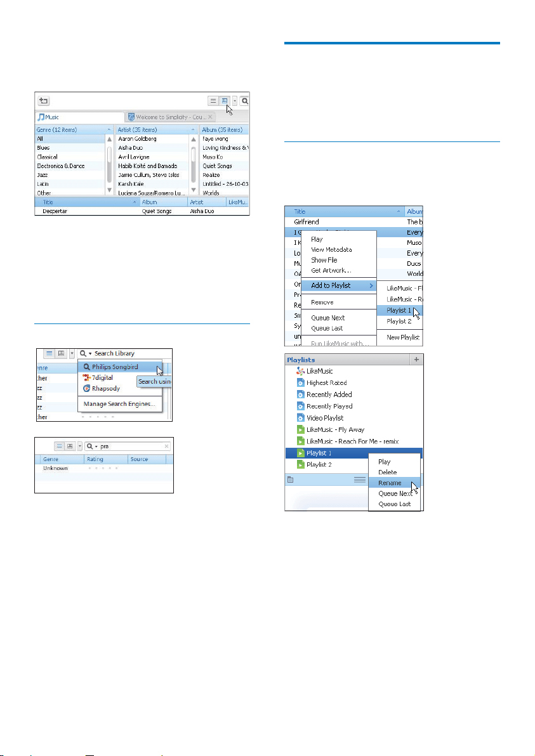Choose artist Aaron Goldberg
Screen dimensions: 535x756
click(152, 139)
